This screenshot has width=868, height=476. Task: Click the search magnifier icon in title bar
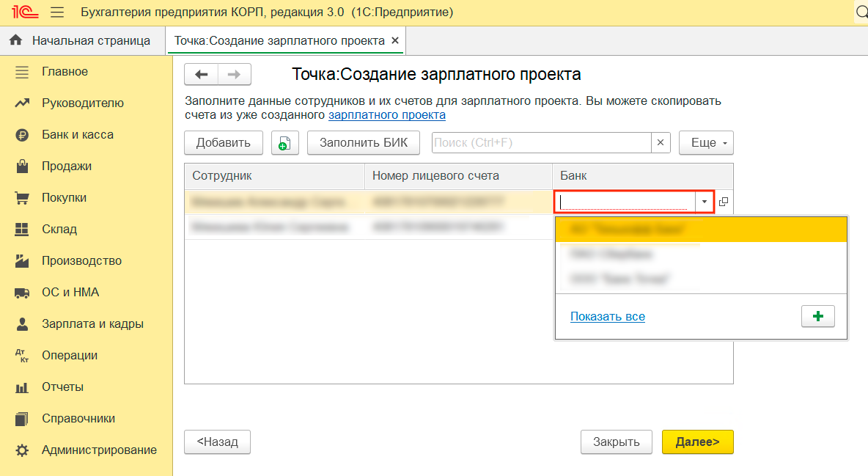861,12
